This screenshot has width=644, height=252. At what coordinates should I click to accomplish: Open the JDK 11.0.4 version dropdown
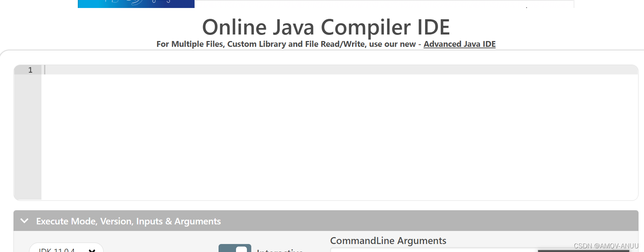[66, 248]
